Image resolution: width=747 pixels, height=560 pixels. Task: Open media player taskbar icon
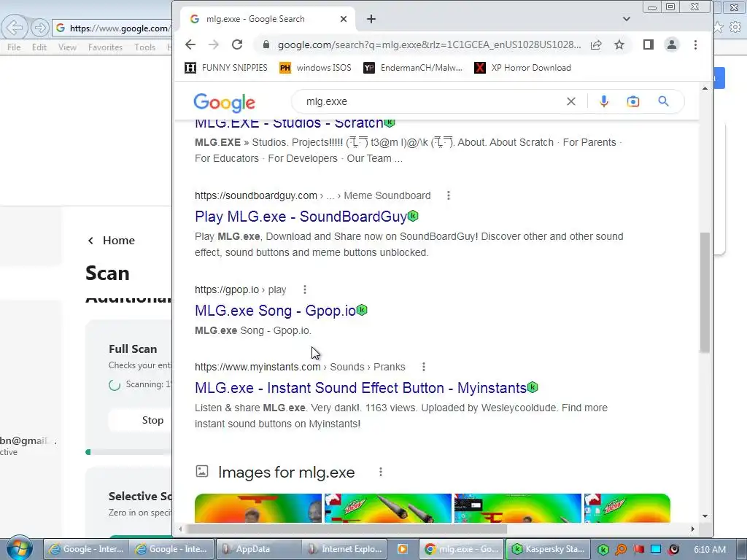(x=403, y=549)
